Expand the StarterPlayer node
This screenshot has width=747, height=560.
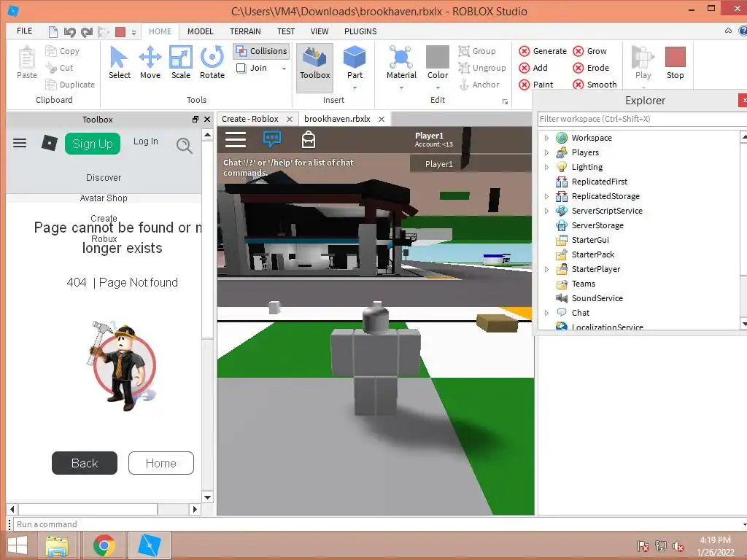(546, 270)
